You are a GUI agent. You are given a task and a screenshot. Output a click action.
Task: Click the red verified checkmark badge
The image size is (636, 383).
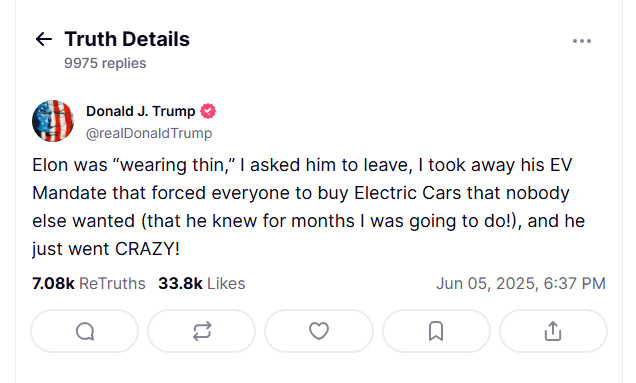click(x=208, y=111)
